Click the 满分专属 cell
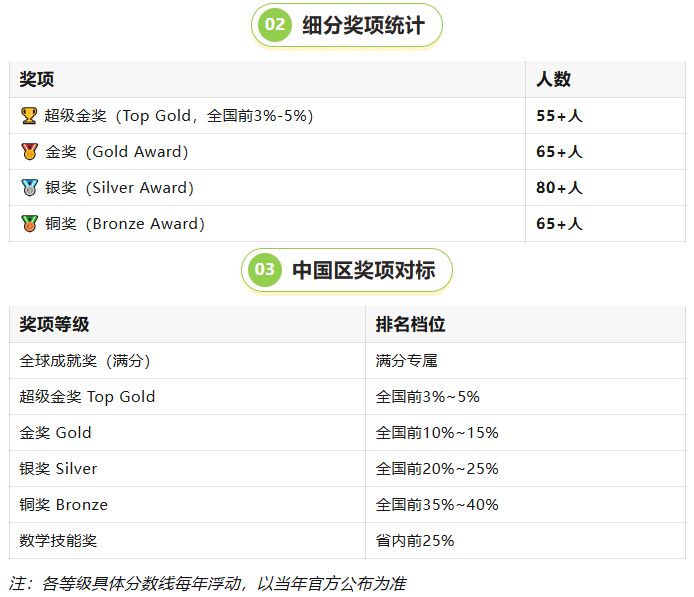Screen dimensions: 694x597 pyautogui.click(x=525, y=361)
